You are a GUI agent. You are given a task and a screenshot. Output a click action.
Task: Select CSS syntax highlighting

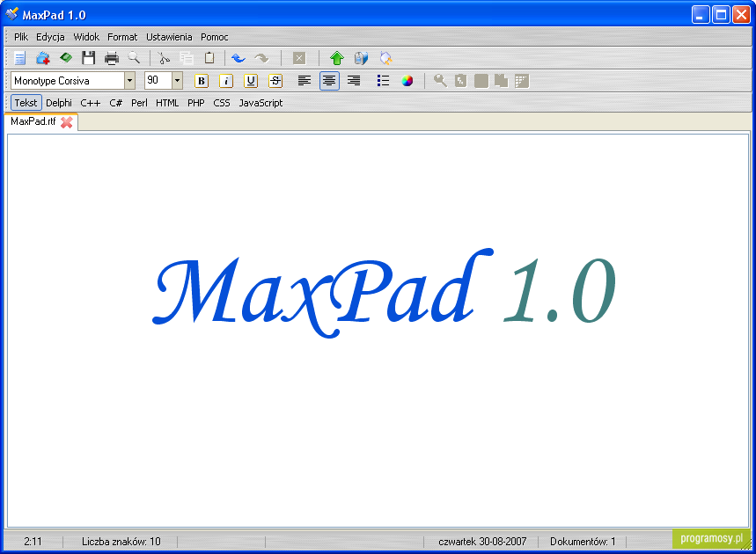(222, 103)
